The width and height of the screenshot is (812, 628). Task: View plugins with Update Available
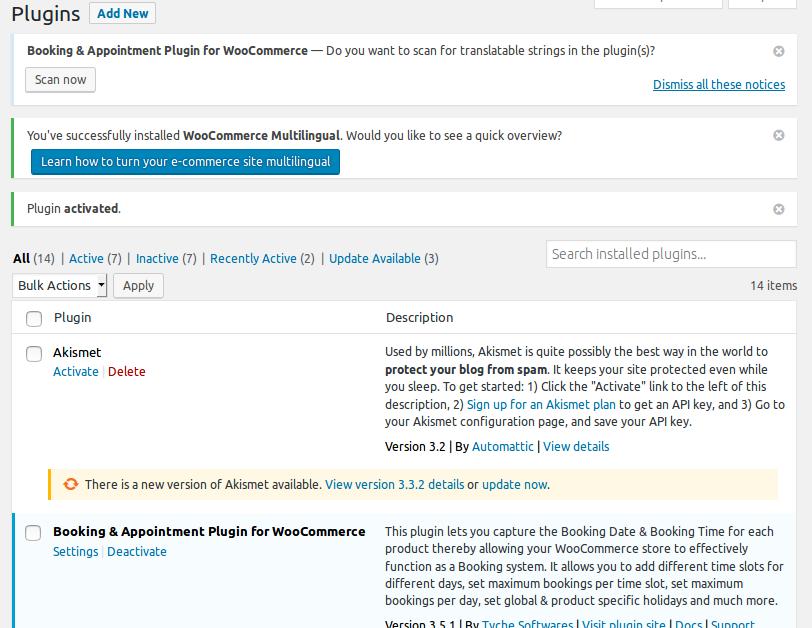(374, 258)
